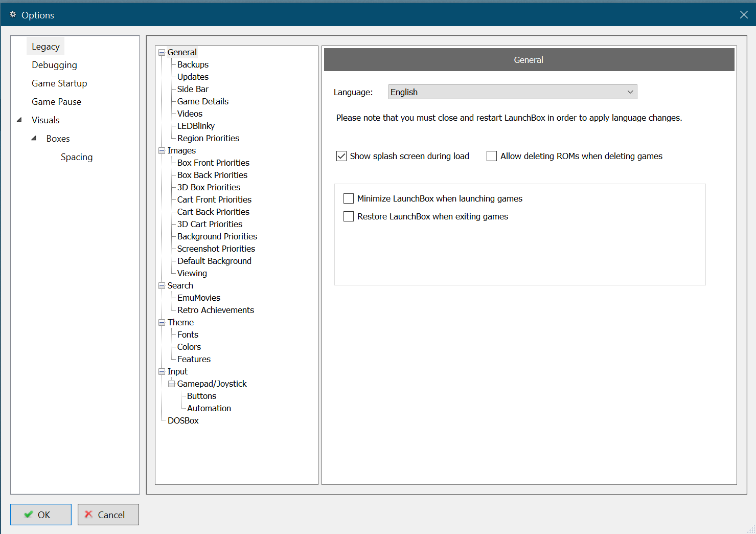Select Visuals in the sidebar

(x=45, y=120)
